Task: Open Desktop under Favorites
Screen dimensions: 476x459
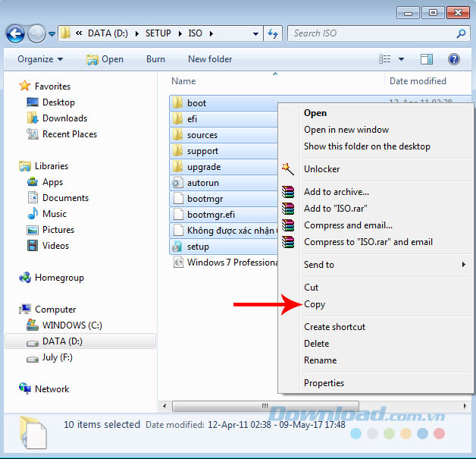Action: click(51, 102)
